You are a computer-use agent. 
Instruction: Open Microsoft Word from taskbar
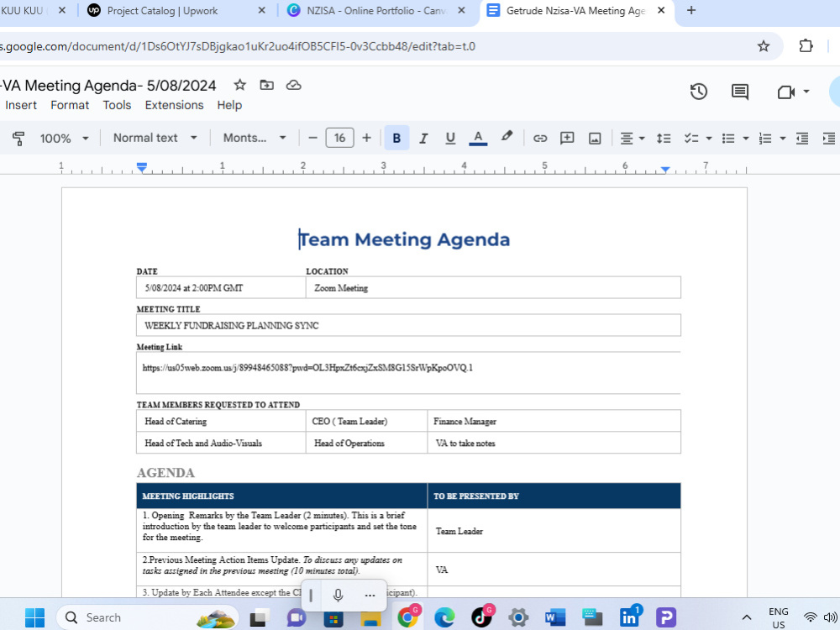555,617
